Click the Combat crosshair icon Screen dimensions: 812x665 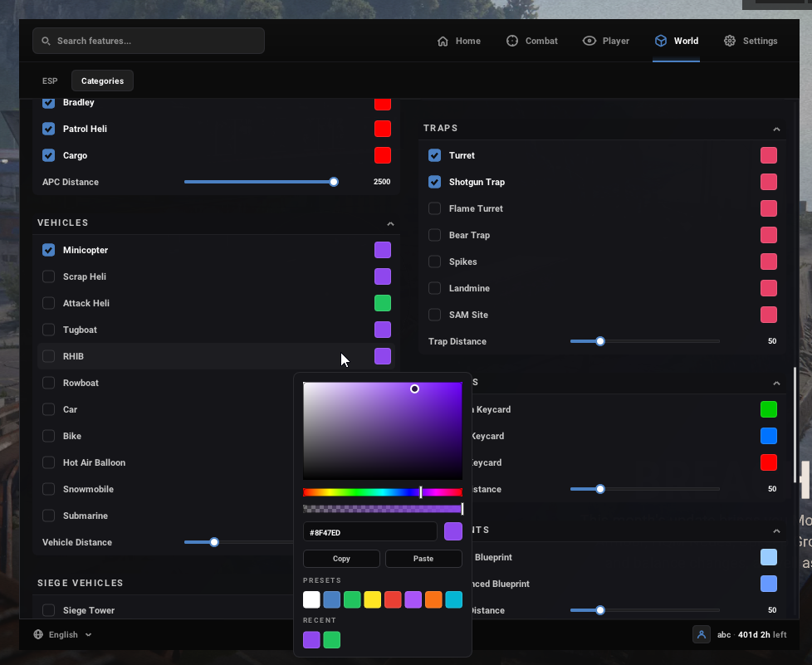point(512,41)
